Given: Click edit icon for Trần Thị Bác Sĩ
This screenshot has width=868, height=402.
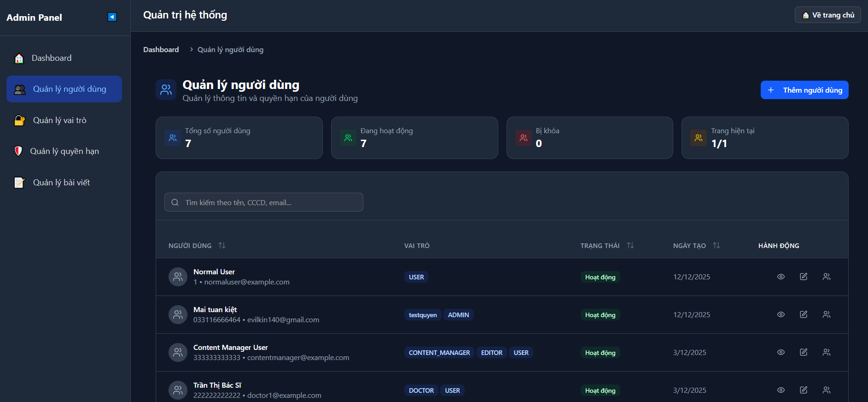Looking at the screenshot, I should (804, 390).
